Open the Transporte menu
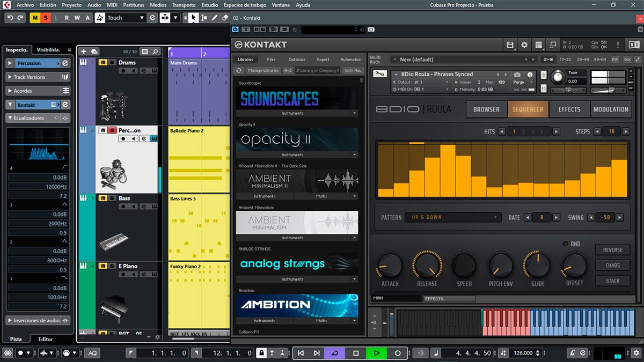This screenshot has width=644, height=362. 184,5
